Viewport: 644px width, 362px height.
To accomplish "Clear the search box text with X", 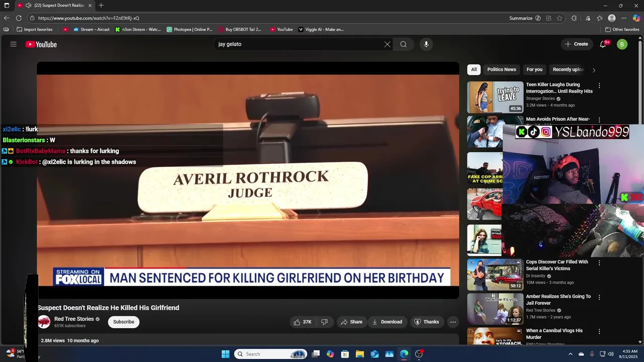I will 387,44.
